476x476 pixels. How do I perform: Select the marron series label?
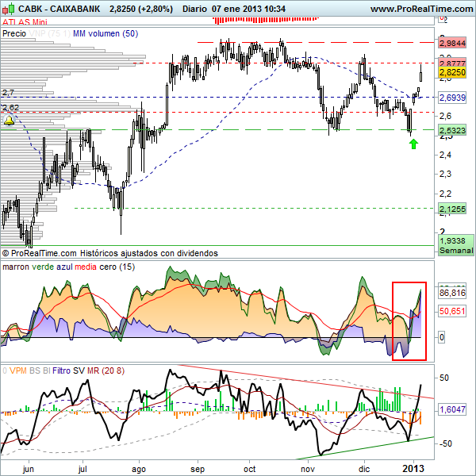point(16,267)
